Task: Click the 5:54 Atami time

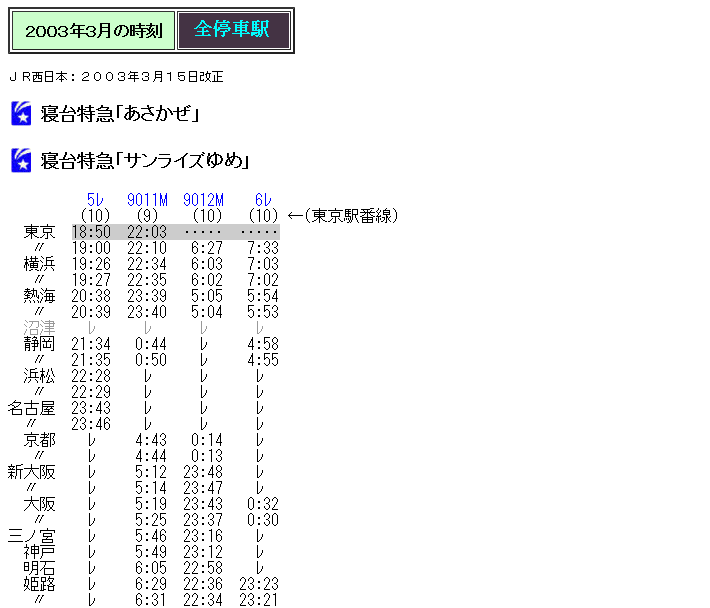Action: click(x=263, y=296)
